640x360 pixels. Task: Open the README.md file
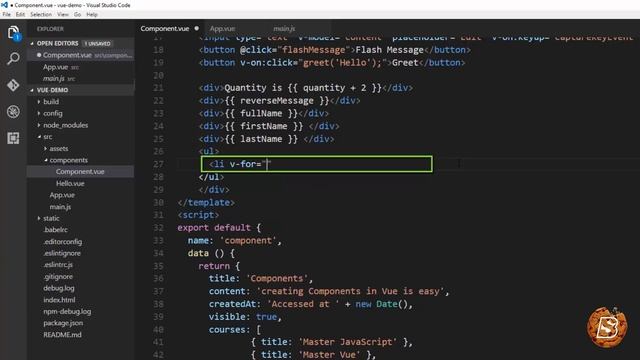tap(62, 335)
